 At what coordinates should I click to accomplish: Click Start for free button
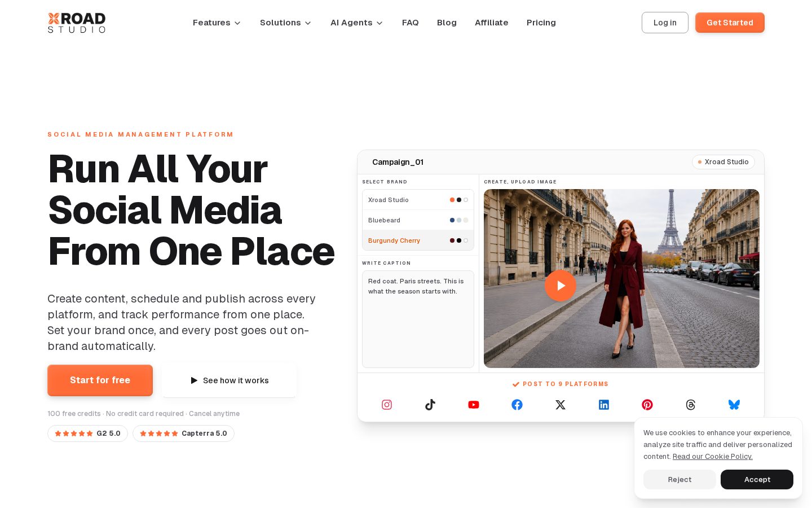coord(100,380)
